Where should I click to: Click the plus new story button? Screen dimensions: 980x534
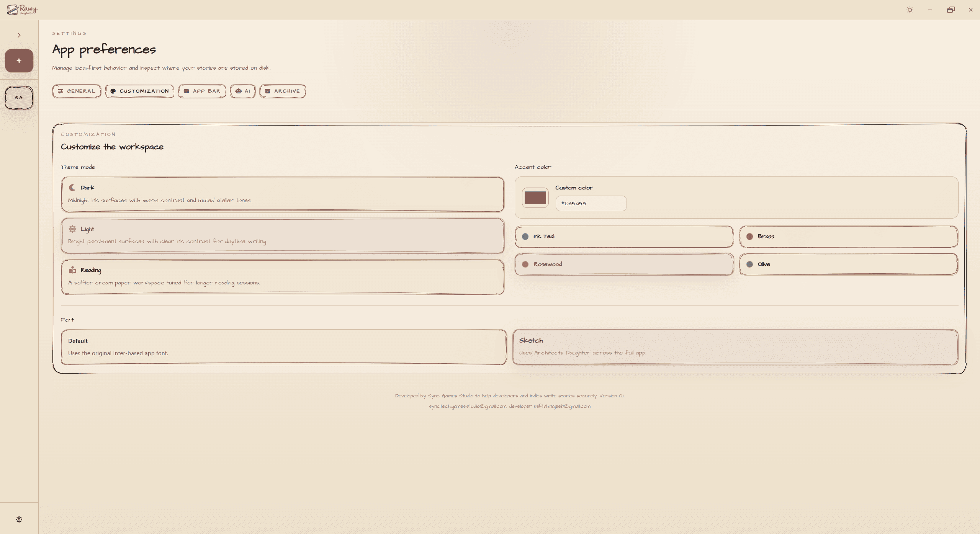point(19,60)
